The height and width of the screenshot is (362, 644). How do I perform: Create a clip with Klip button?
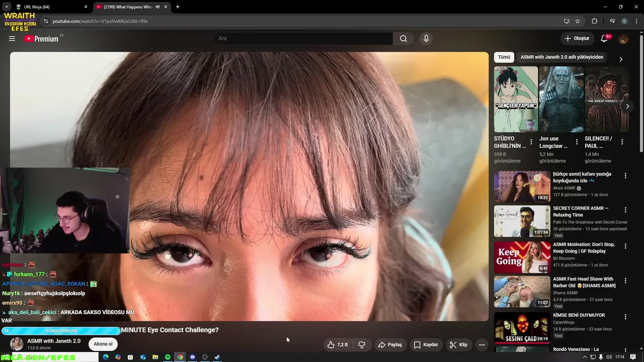[458, 345]
